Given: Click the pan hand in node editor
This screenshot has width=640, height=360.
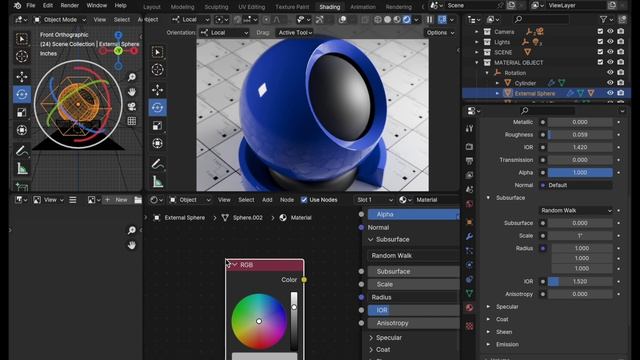Looking at the screenshot, I should point(131,245).
